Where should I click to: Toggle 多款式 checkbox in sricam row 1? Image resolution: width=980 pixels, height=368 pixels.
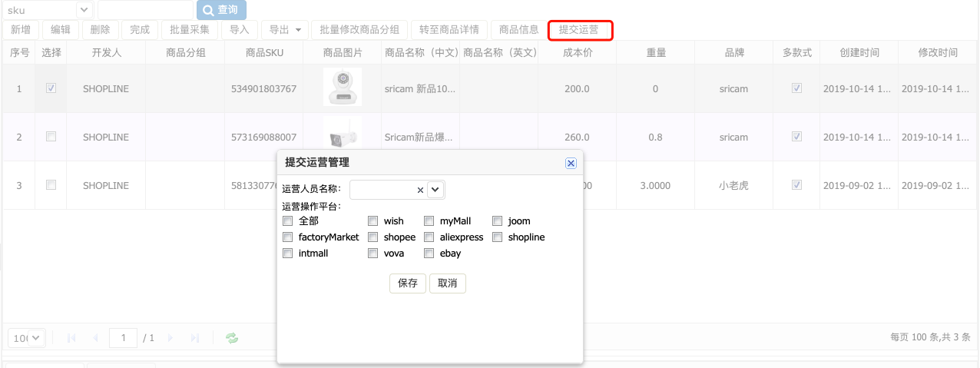[x=797, y=88]
